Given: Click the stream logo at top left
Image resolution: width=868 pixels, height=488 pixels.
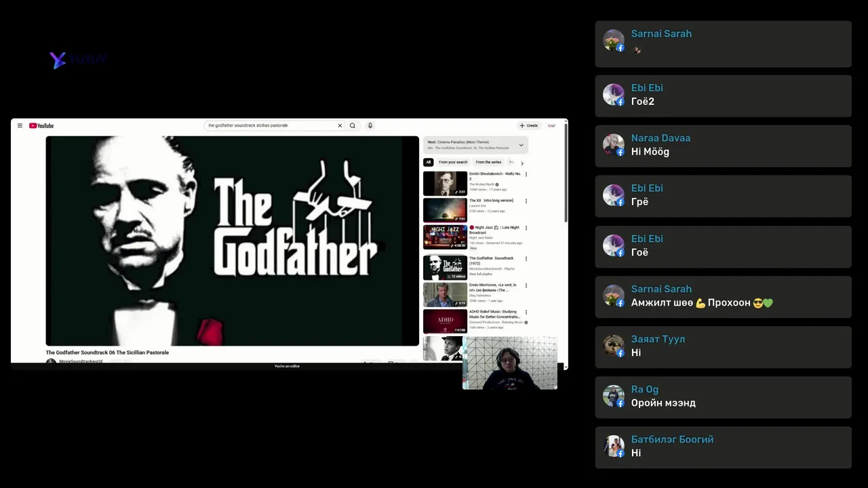Looking at the screenshot, I should click(x=78, y=60).
